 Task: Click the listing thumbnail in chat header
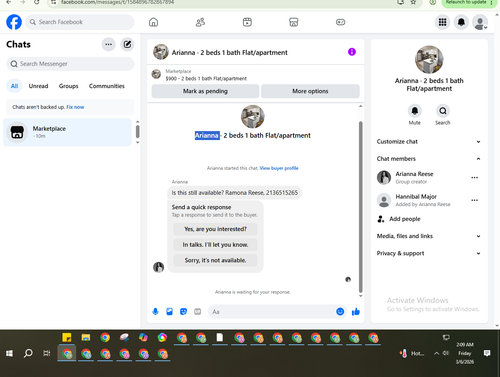coord(161,52)
